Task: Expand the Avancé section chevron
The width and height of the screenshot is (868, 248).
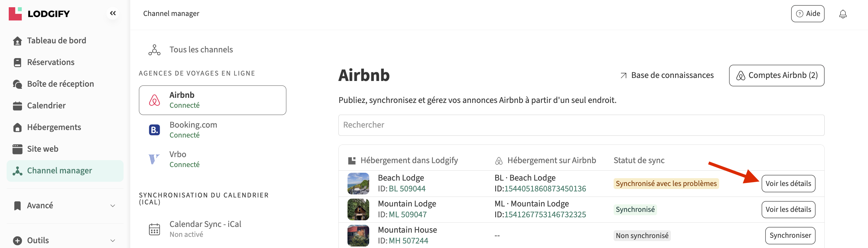Action: click(x=112, y=206)
